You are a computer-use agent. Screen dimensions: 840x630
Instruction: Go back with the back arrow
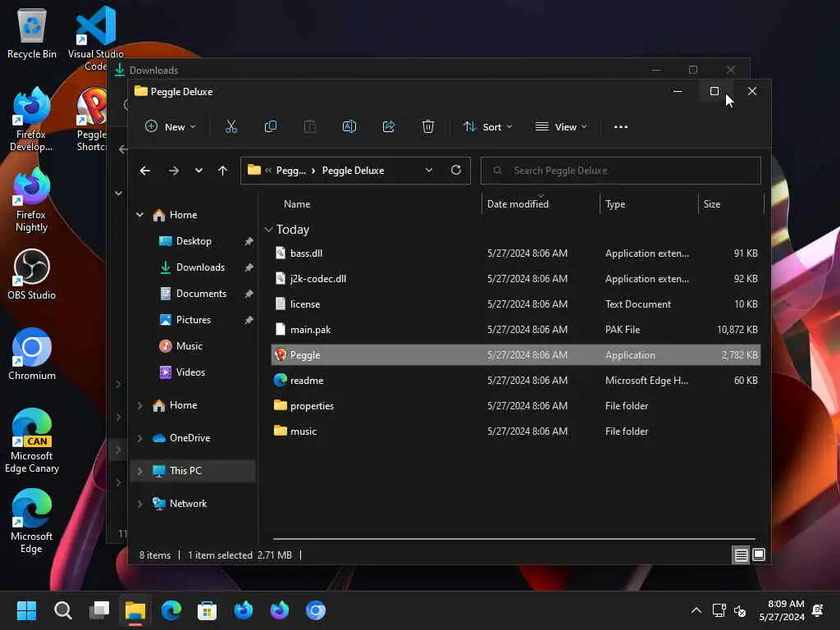pos(144,171)
